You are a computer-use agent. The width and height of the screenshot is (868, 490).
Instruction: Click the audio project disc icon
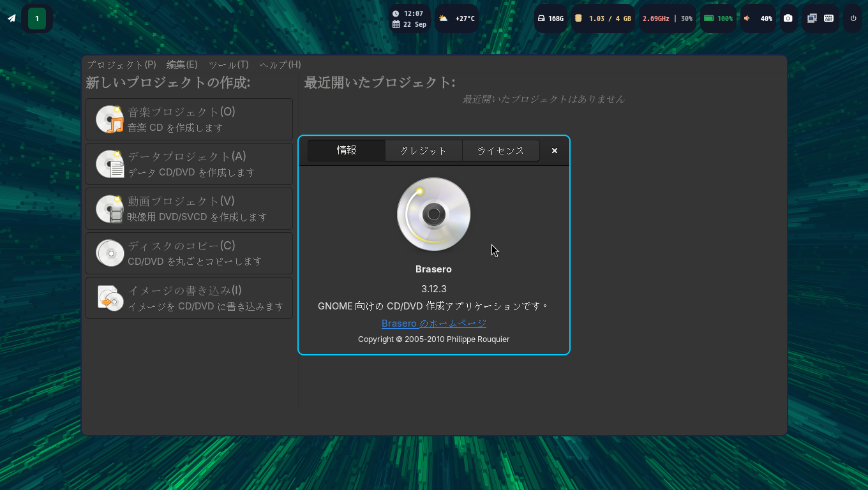[x=110, y=119]
